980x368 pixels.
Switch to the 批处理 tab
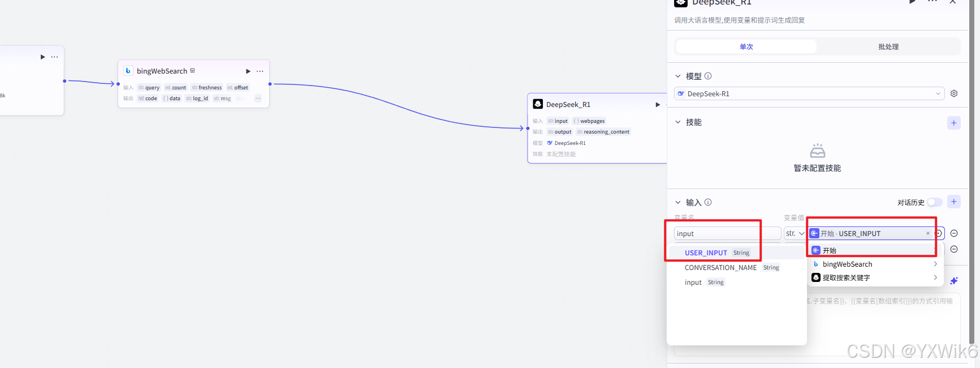point(888,46)
